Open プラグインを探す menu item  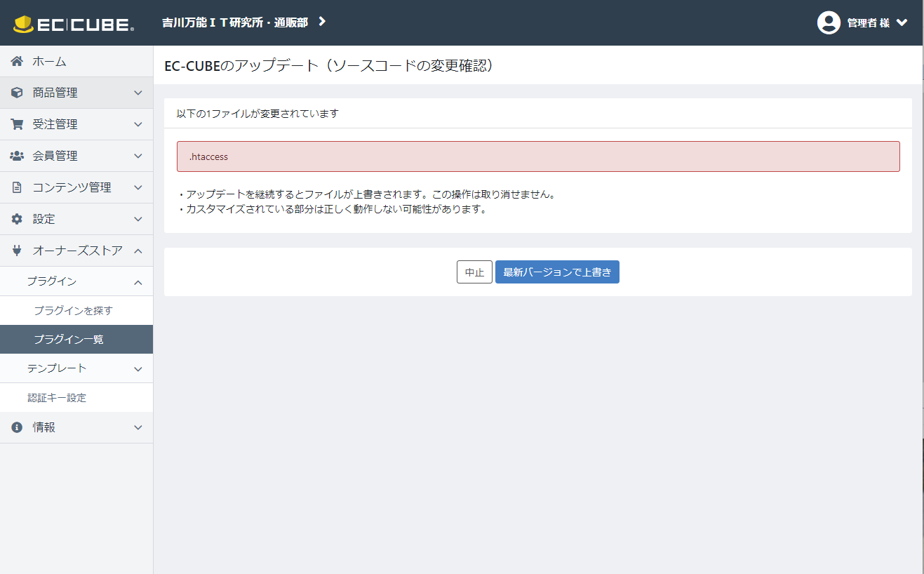(73, 310)
